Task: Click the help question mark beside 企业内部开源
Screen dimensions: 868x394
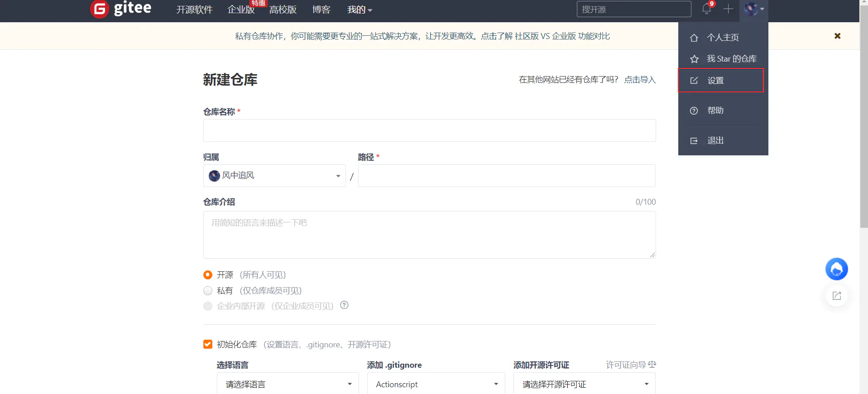Action: click(x=344, y=305)
